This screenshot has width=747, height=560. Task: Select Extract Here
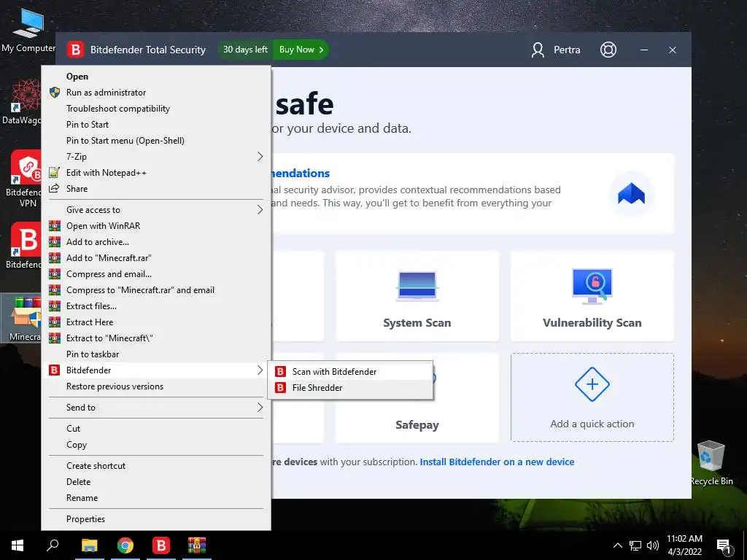(x=156, y=322)
